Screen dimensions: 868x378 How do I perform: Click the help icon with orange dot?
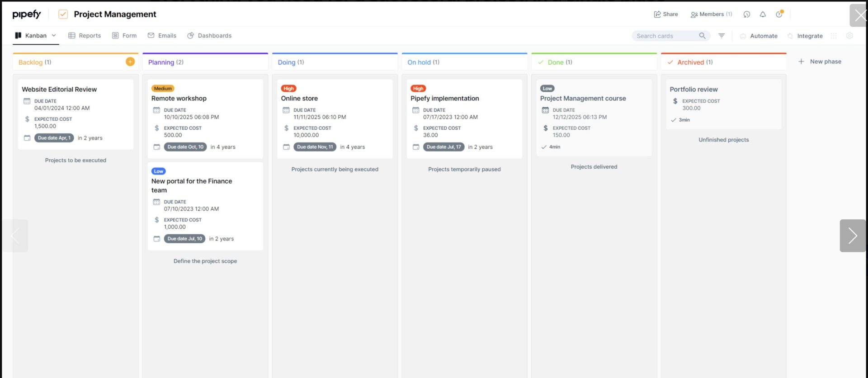(x=779, y=14)
